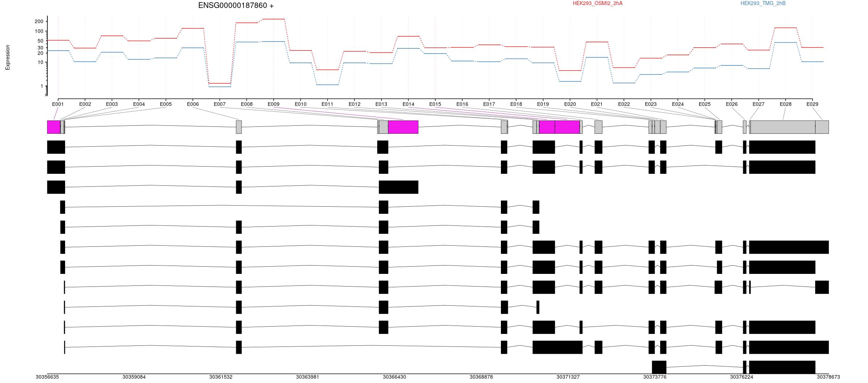This screenshot has width=868, height=383.
Task: Click genomic coordinate 30378673
Action: [x=829, y=377]
